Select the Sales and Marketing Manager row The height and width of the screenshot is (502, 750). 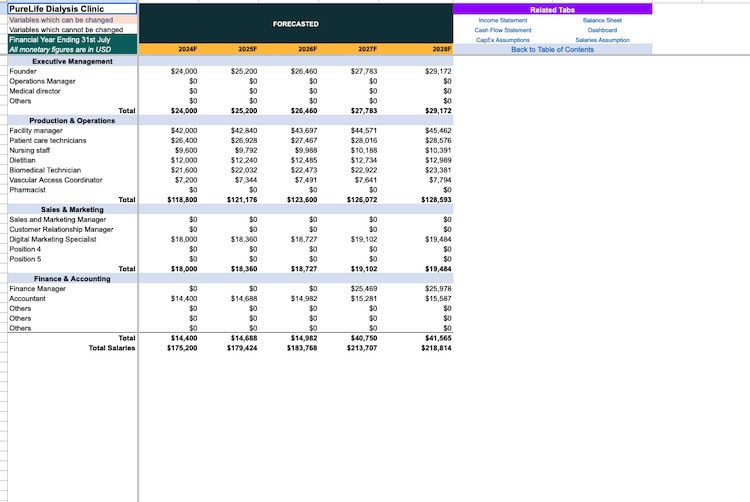click(x=57, y=219)
